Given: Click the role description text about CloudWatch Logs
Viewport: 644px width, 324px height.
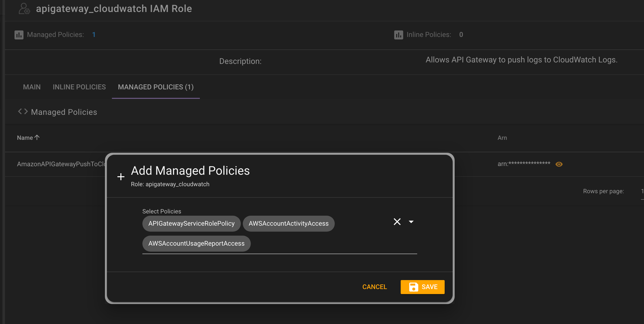Looking at the screenshot, I should (522, 60).
